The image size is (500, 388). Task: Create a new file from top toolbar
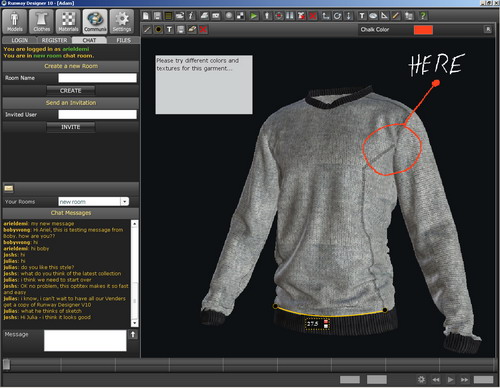tap(146, 16)
